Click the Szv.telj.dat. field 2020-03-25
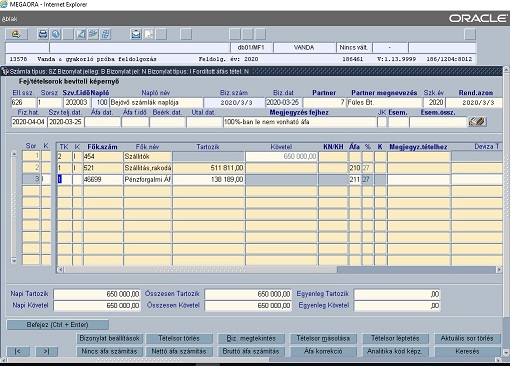This screenshot has width=510, height=366. coord(65,122)
